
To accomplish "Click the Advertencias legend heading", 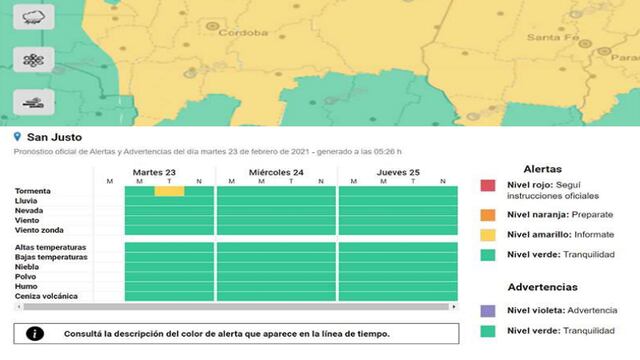I will point(542,287).
